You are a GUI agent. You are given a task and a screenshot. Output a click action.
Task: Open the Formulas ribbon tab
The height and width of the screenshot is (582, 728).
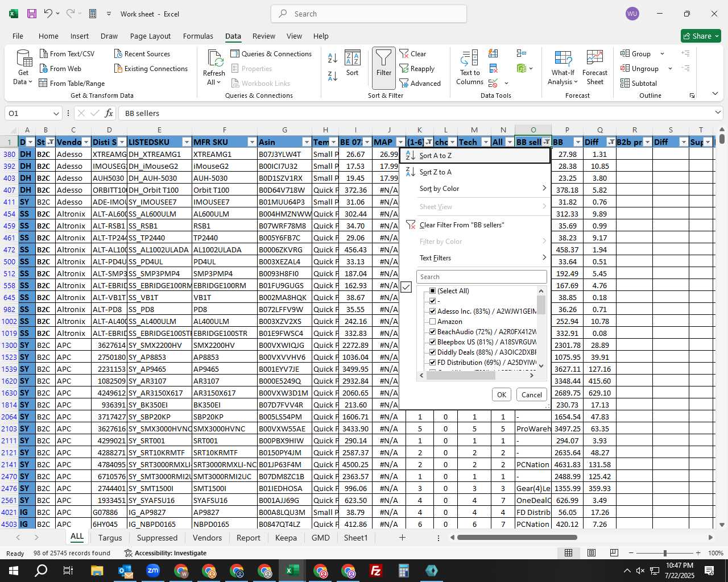198,36
